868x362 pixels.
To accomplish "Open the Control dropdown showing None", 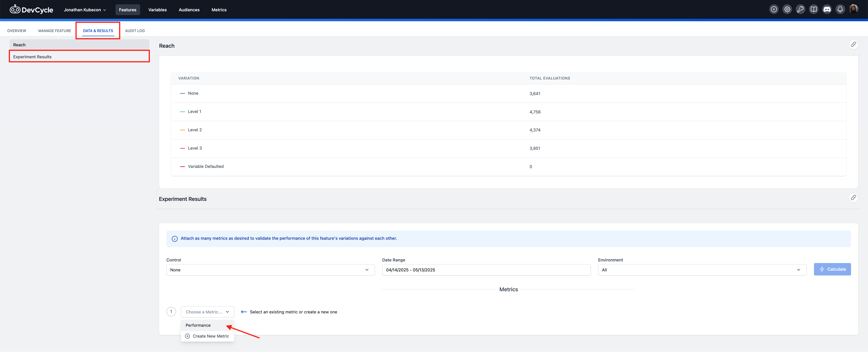I will click(x=270, y=269).
